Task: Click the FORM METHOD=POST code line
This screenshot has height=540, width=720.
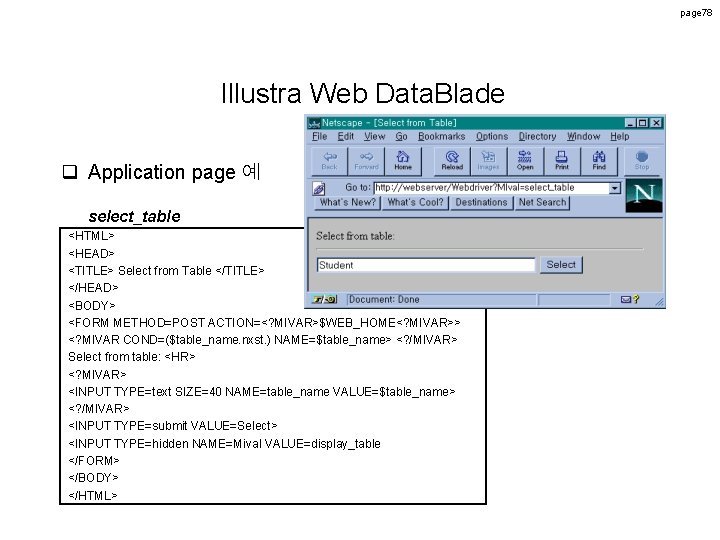Action: coord(264,323)
